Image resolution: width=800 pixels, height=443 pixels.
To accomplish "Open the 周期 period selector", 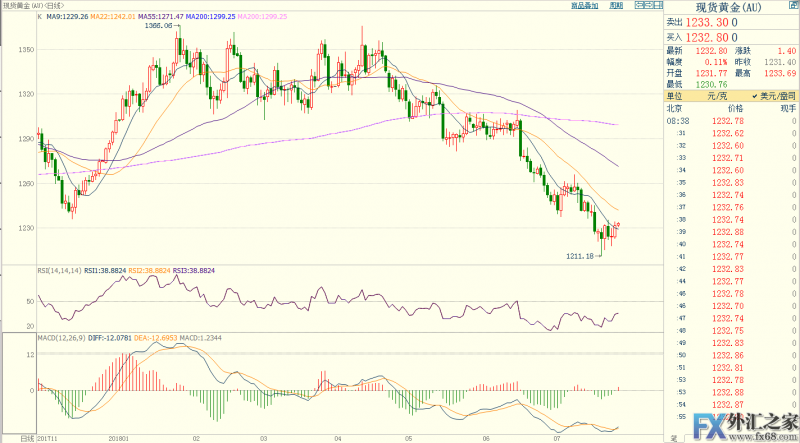I will [x=616, y=6].
